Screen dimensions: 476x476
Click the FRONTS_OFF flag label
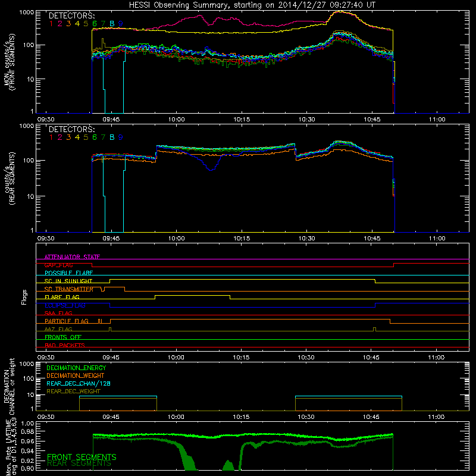tap(63, 337)
